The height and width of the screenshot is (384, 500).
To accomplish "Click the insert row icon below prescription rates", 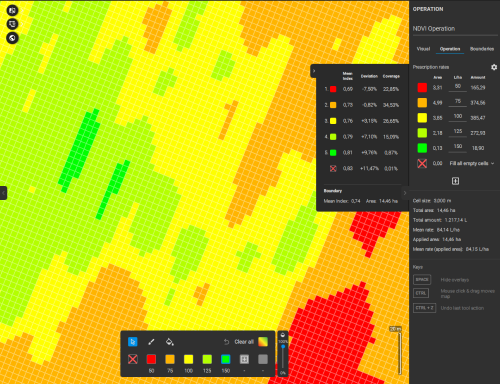I will (455, 181).
